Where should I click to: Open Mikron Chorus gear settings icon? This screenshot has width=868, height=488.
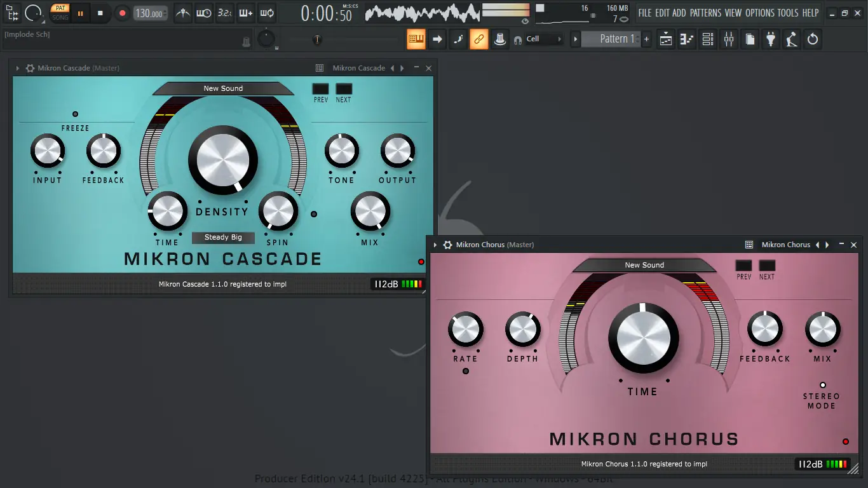448,245
